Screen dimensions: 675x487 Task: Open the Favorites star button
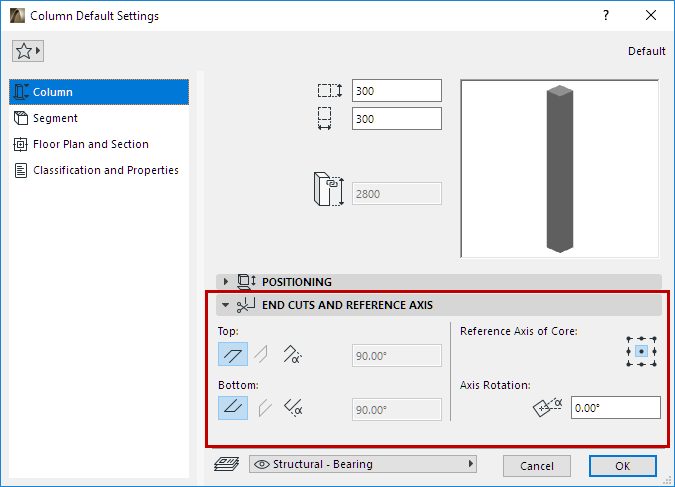(x=27, y=51)
